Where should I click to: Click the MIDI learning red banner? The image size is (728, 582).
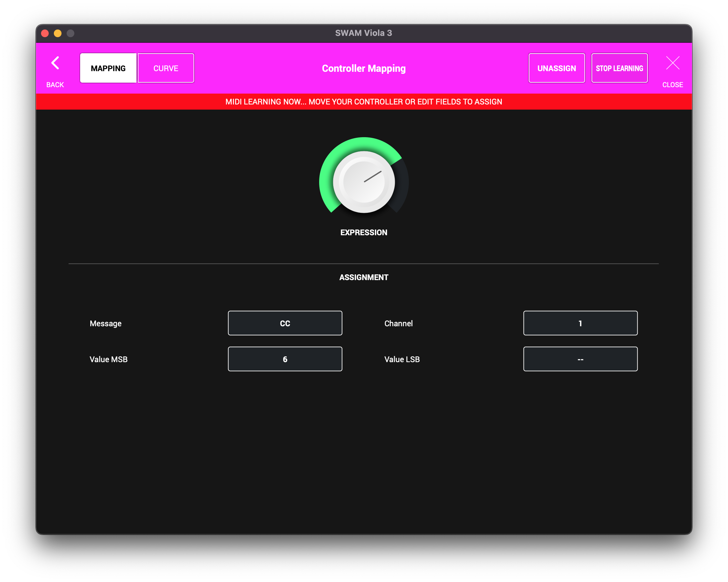(x=364, y=102)
